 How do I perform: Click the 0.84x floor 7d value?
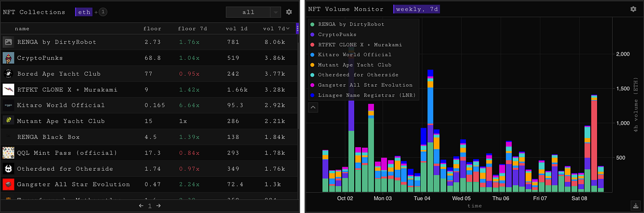pos(188,153)
